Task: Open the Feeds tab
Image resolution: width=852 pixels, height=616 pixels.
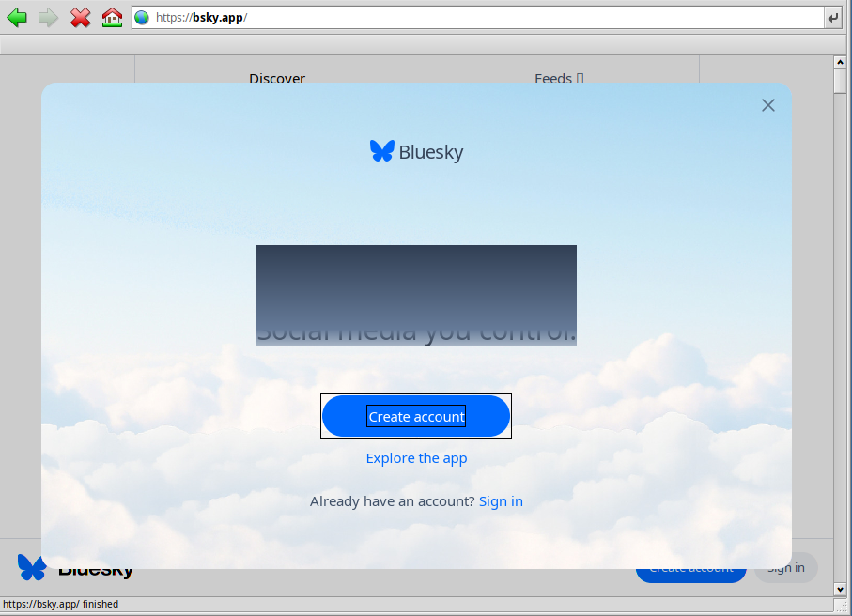Action: point(559,78)
